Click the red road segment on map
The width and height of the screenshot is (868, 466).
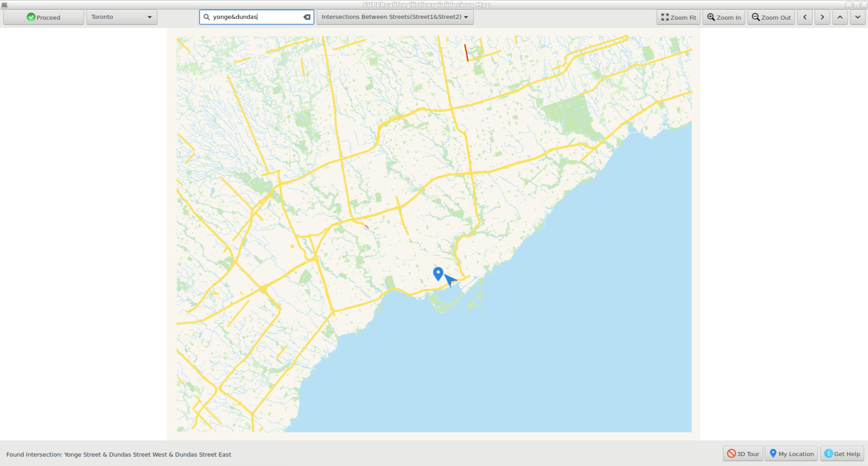tap(466, 53)
